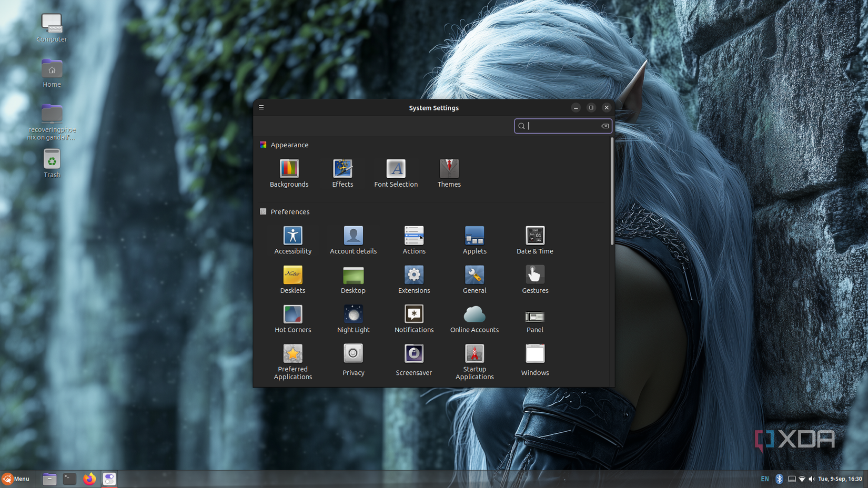Open Windows preferences

tap(535, 360)
